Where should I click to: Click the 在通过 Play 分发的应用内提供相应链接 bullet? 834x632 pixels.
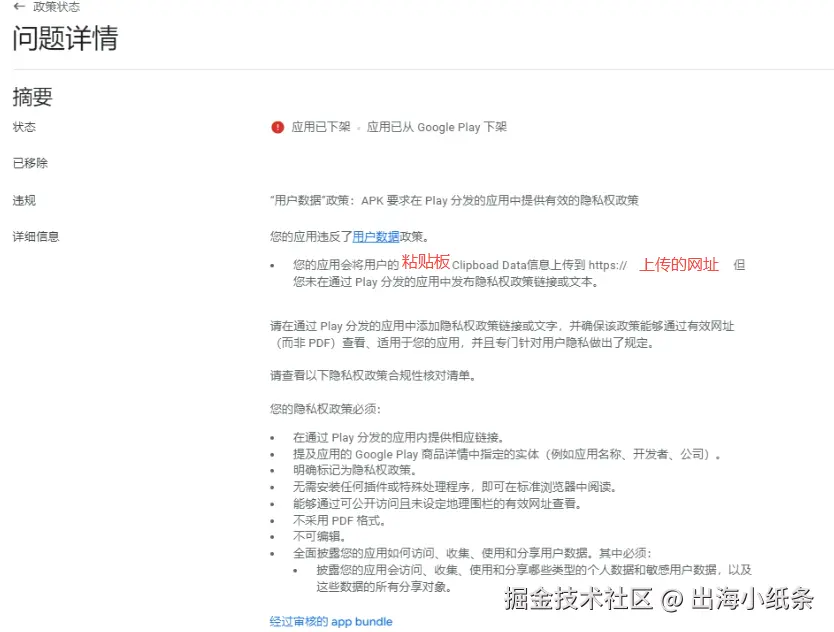coord(398,437)
